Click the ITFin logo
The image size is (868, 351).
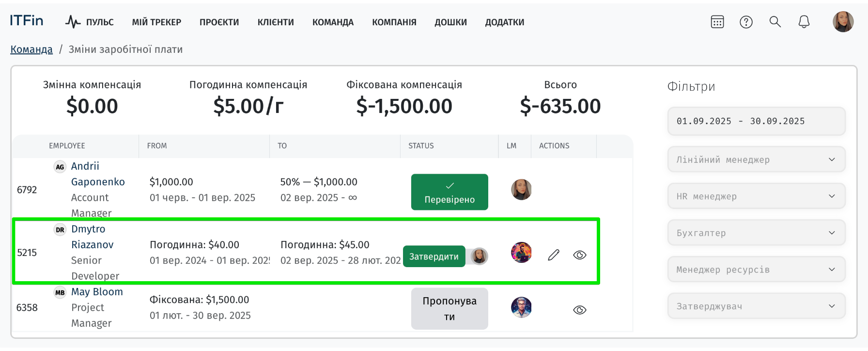(x=27, y=20)
